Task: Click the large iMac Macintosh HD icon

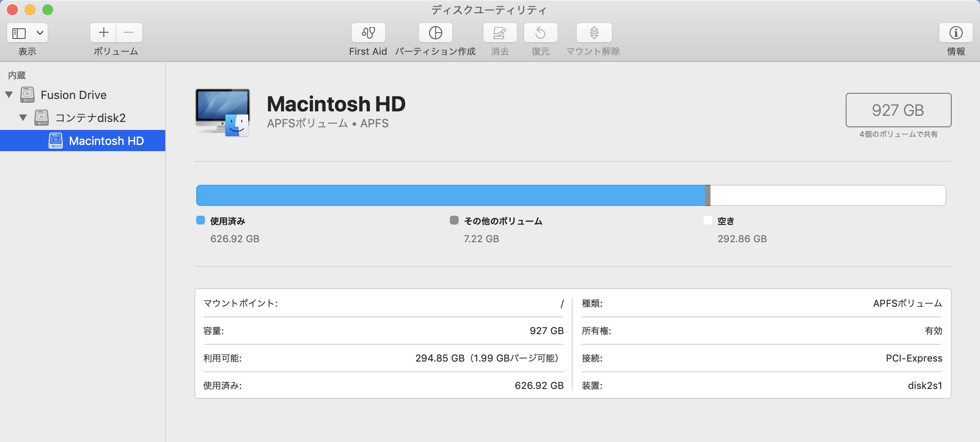Action: pyautogui.click(x=223, y=112)
